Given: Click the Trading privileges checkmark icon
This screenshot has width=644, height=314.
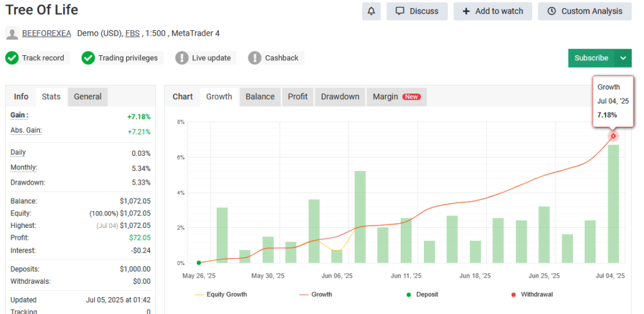Looking at the screenshot, I should point(88,58).
